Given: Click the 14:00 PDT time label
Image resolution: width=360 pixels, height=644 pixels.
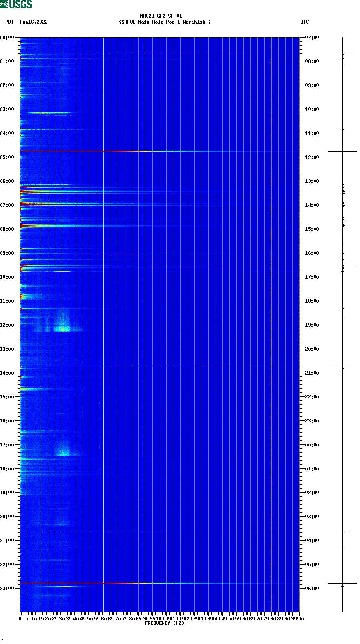Looking at the screenshot, I should click(x=7, y=373).
